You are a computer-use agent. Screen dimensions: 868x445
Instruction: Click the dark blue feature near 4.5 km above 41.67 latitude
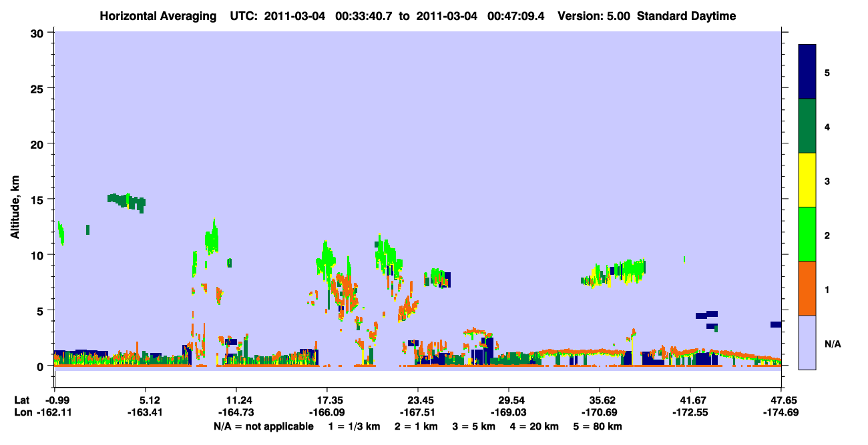click(x=706, y=315)
